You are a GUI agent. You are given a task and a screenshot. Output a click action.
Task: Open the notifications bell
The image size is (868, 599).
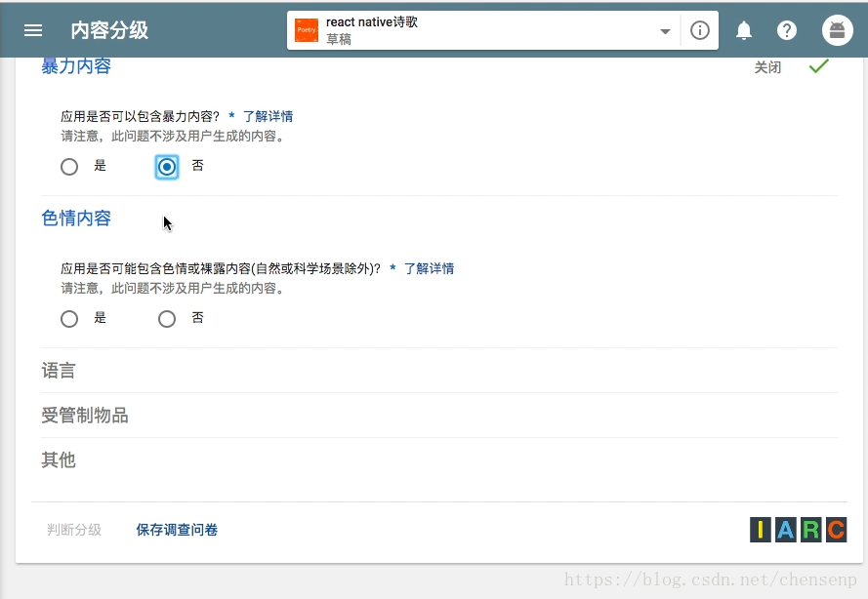tap(743, 30)
